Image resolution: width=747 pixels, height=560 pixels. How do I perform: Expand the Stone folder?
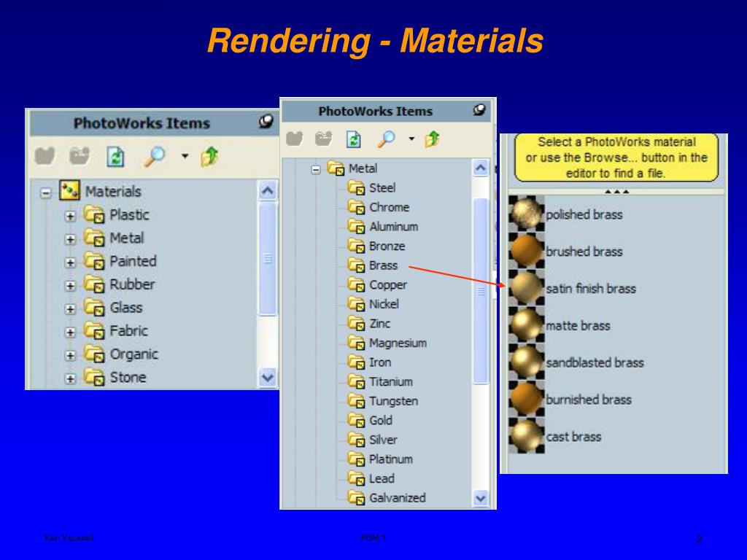point(70,378)
